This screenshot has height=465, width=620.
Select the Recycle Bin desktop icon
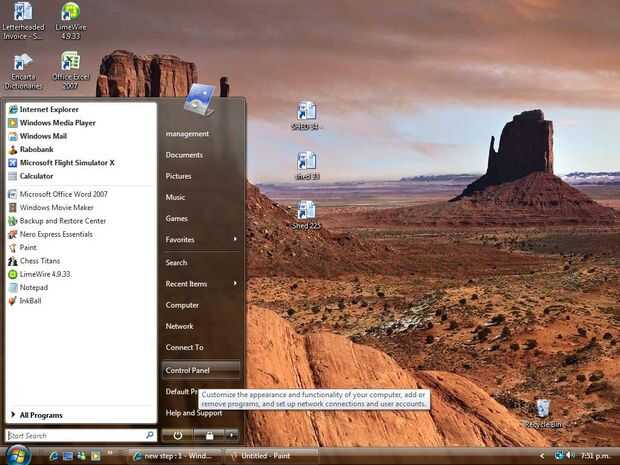[543, 414]
